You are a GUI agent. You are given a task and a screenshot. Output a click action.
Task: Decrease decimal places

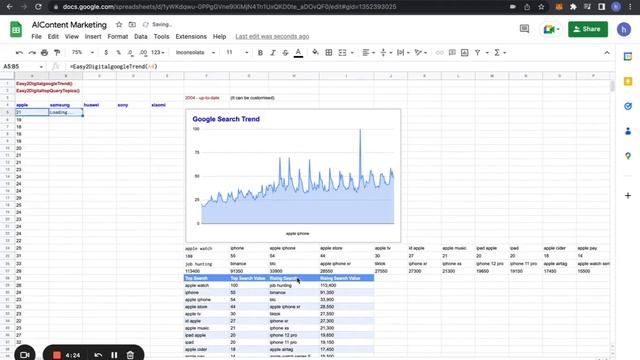click(130, 53)
